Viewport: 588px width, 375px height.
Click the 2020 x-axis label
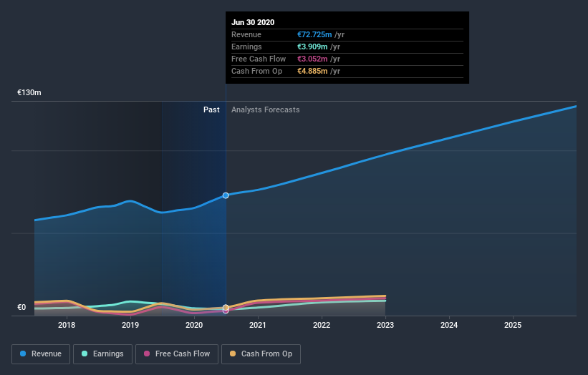[x=194, y=325]
